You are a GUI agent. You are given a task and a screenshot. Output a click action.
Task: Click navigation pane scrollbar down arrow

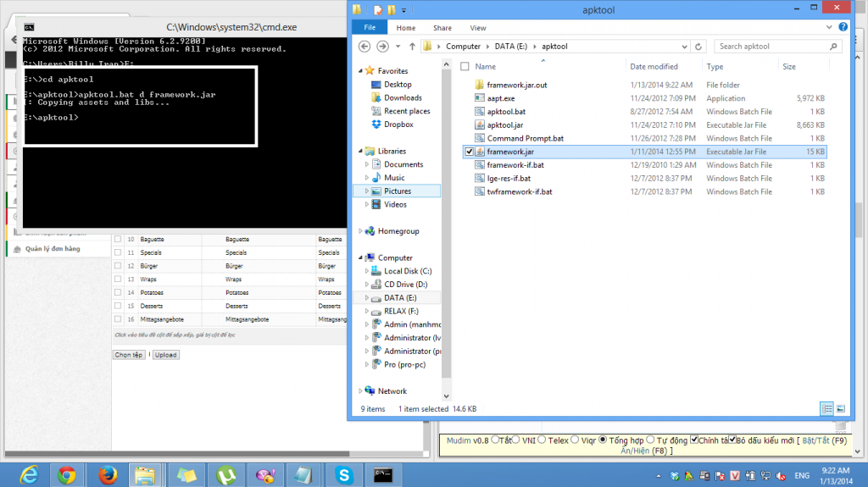(x=446, y=396)
